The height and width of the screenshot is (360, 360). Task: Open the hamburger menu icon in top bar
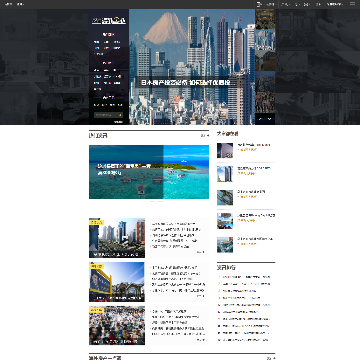pos(352,4)
